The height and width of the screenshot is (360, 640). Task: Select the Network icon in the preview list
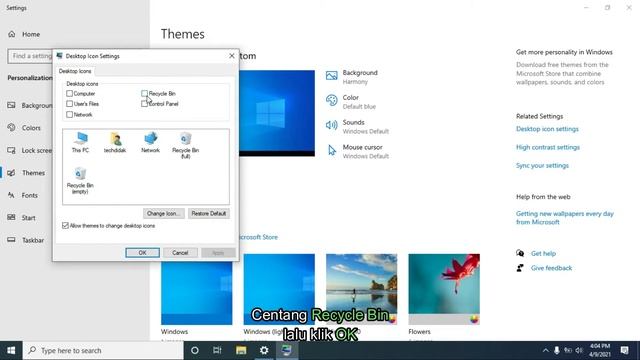150,142
